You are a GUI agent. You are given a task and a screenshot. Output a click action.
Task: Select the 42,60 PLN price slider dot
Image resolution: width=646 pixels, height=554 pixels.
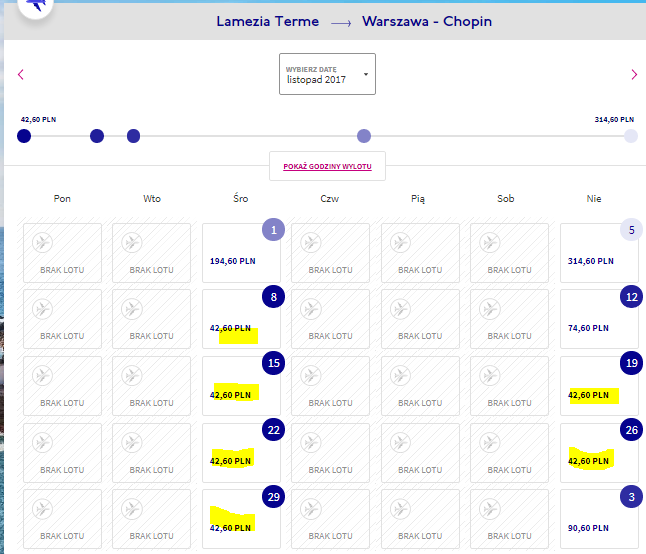pos(24,136)
